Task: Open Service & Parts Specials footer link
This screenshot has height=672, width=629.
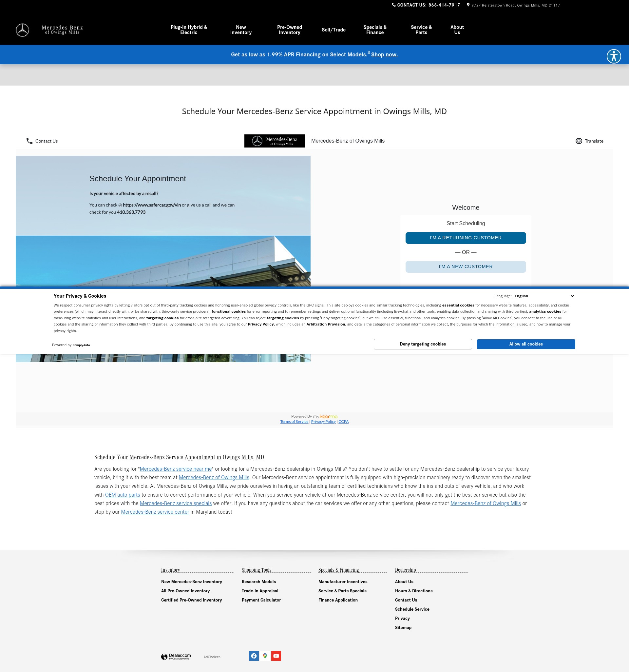Action: pos(342,591)
